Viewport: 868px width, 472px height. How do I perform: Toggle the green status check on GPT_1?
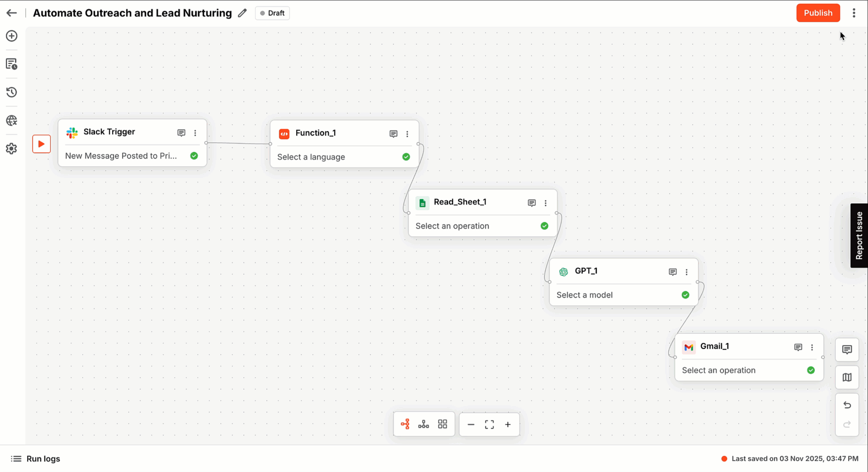(x=685, y=294)
